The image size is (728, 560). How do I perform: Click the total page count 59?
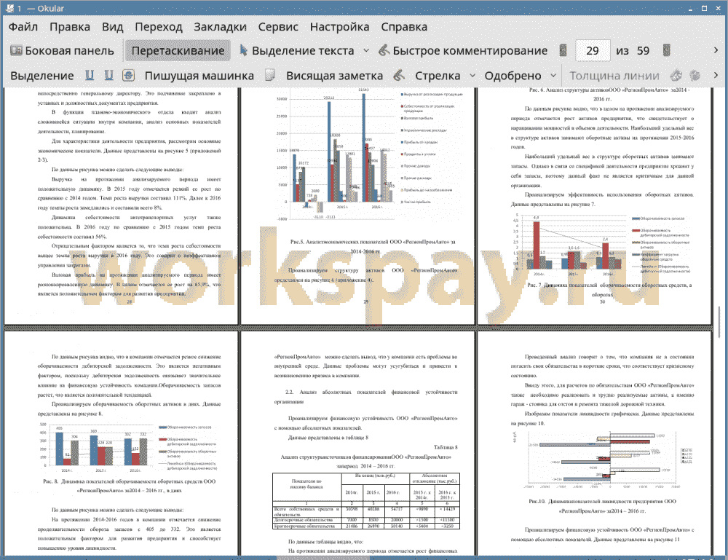(643, 51)
